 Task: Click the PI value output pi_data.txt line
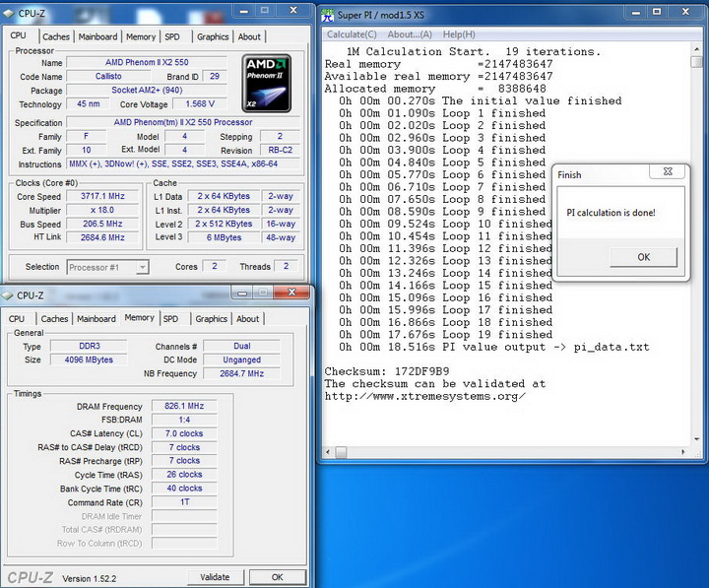click(x=494, y=347)
